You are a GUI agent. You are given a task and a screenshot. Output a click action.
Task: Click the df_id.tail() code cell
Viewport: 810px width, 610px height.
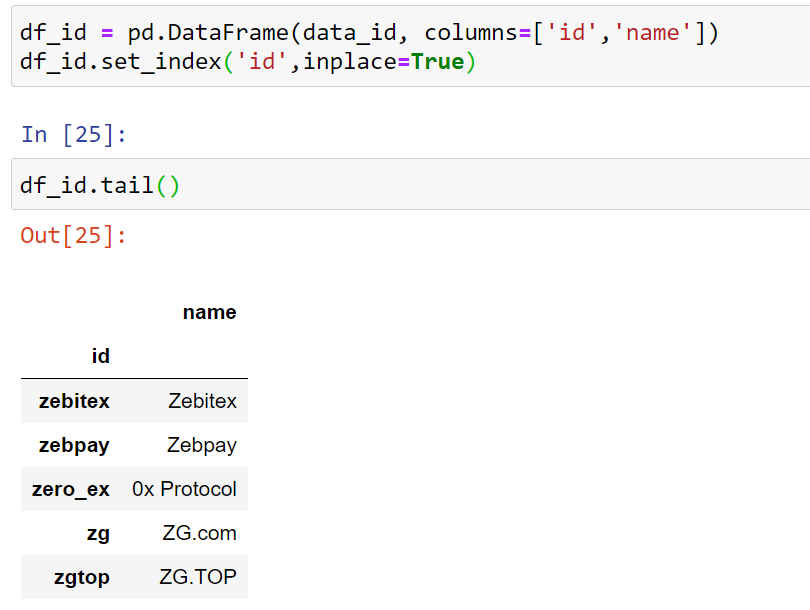[411, 184]
